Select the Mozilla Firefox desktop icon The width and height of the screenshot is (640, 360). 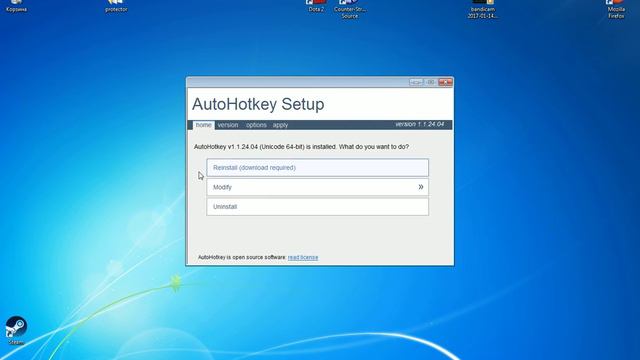click(x=616, y=9)
